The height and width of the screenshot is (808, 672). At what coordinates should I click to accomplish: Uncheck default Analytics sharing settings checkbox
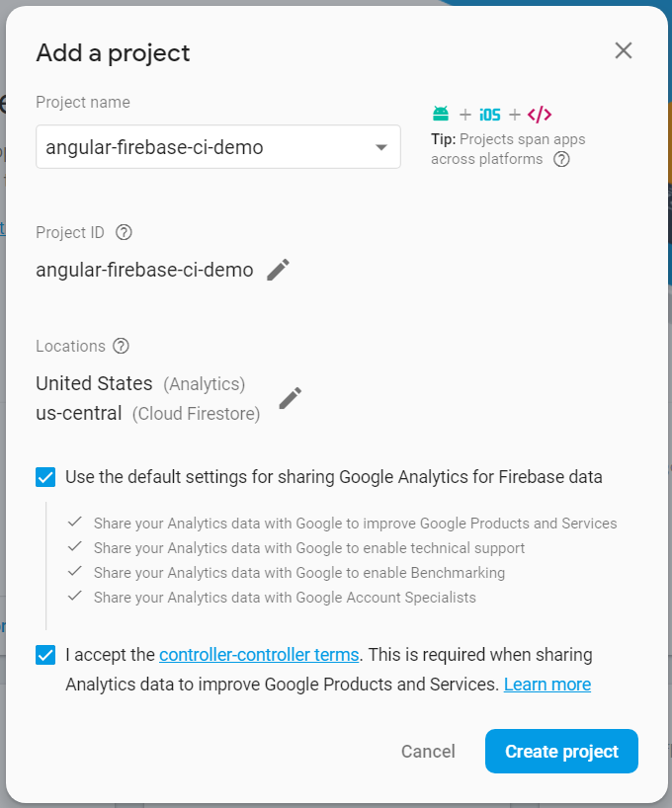45,477
